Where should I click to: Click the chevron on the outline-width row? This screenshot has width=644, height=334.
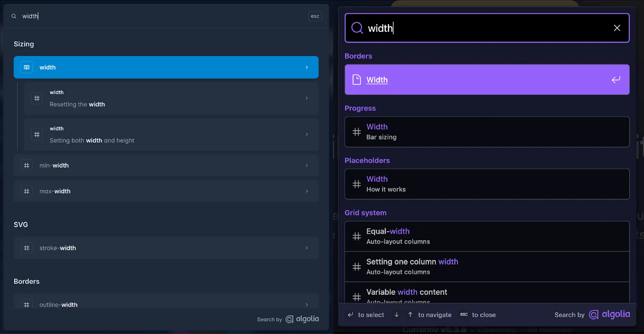point(307,305)
